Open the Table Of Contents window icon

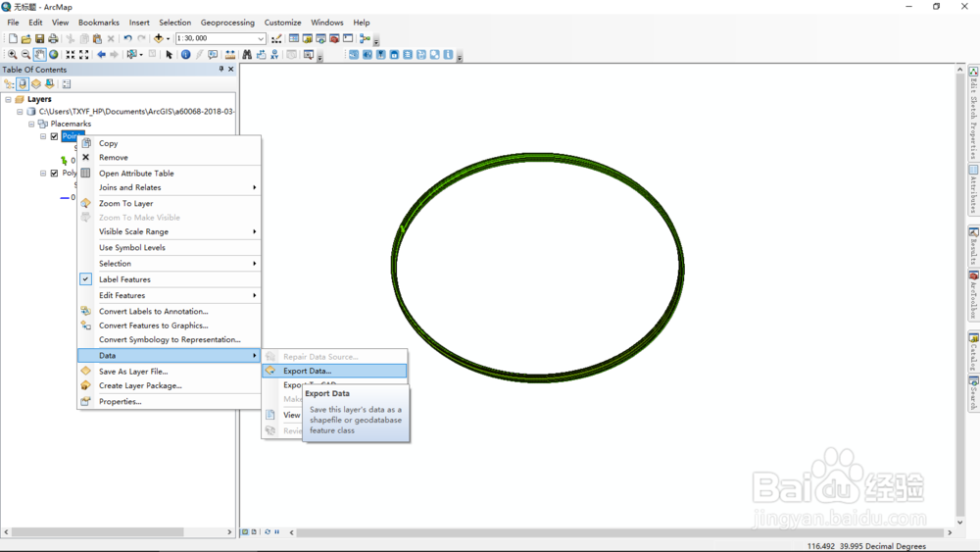(x=294, y=39)
